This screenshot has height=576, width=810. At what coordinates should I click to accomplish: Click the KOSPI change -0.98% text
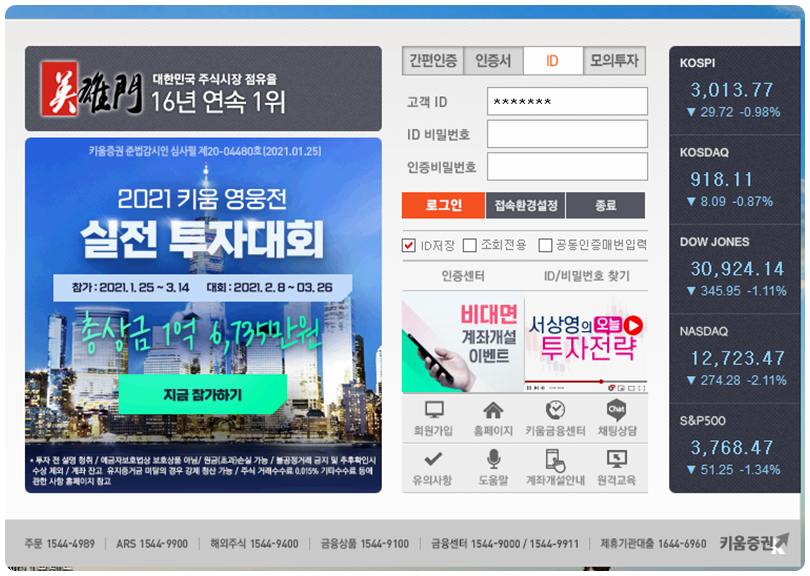[x=759, y=112]
